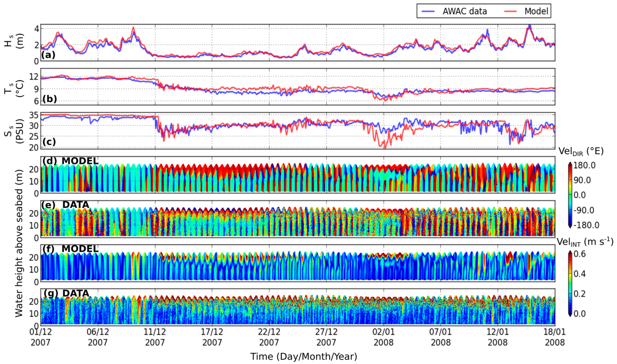Click panel label (c) in salinity plot
Viewport: 617px width, 364px height.
tap(49, 142)
